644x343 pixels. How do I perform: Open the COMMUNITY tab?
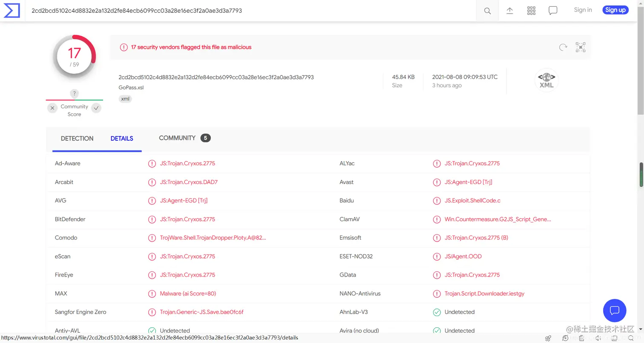[x=177, y=138]
